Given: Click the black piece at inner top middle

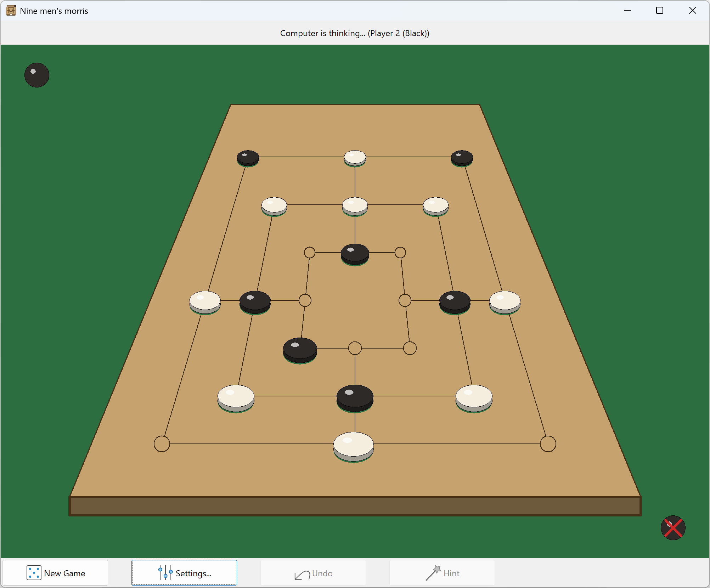Looking at the screenshot, I should 355,254.
